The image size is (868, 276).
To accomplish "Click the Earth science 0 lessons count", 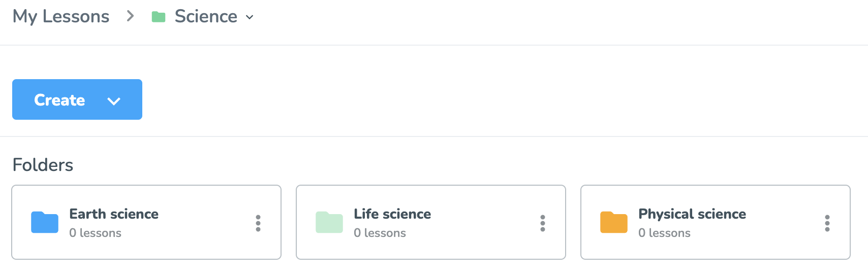I will pos(96,233).
